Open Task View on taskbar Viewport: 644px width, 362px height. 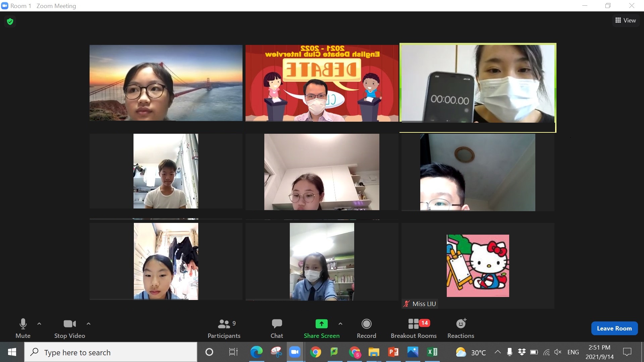pos(233,352)
